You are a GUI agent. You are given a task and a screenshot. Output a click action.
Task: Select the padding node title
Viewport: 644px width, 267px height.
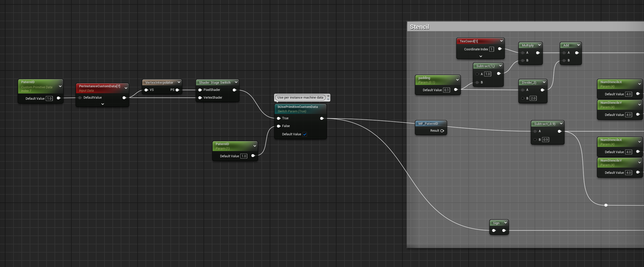click(424, 78)
